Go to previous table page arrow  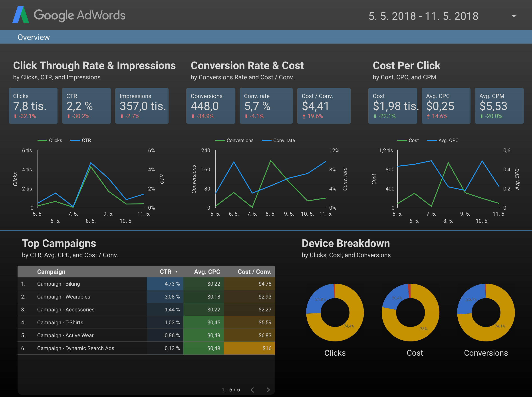tap(252, 389)
